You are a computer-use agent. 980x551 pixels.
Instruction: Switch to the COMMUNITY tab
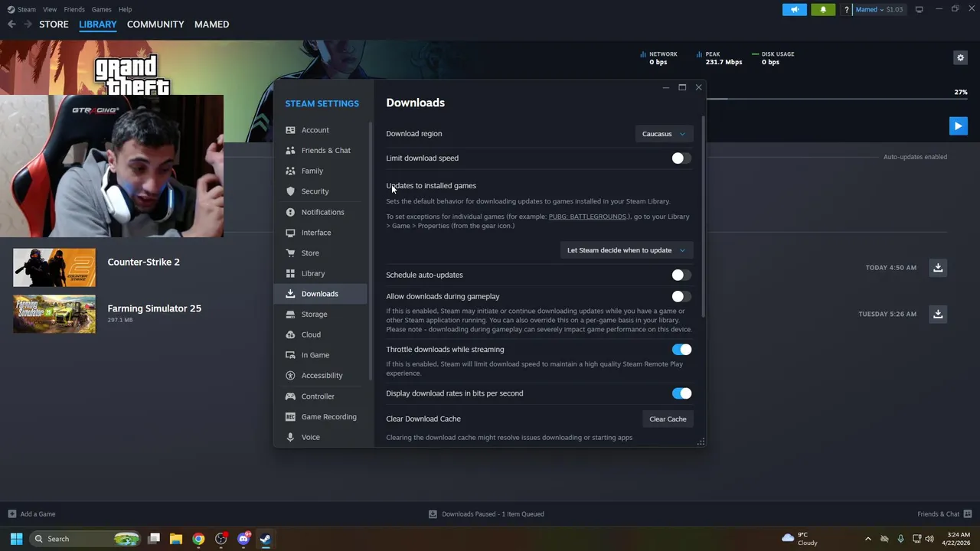point(155,24)
